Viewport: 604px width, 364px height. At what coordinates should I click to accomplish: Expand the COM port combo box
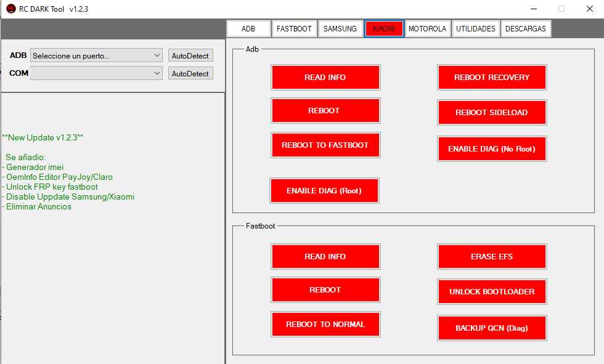96,73
